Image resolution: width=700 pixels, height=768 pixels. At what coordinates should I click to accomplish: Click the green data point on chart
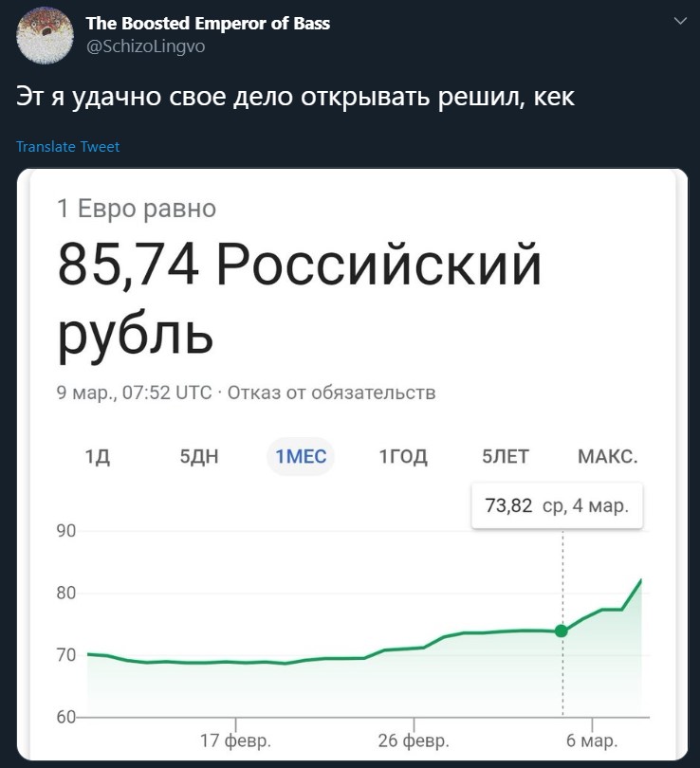coord(562,631)
